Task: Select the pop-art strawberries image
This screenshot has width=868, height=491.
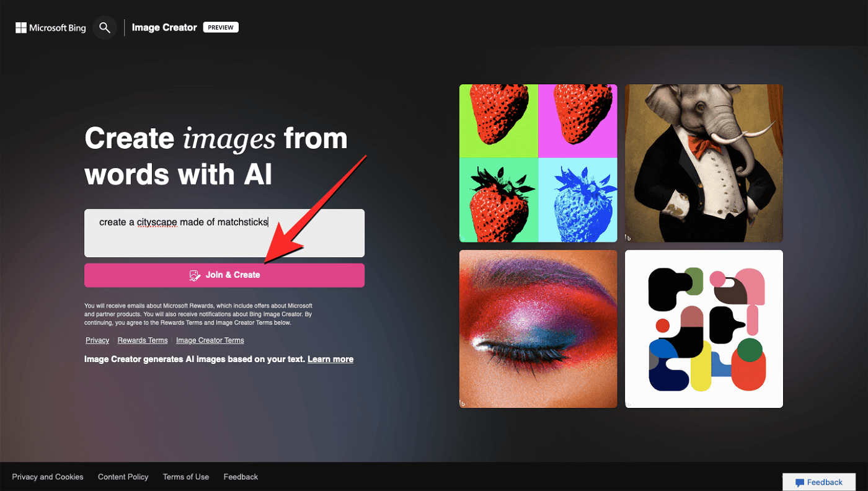Action: click(x=538, y=163)
